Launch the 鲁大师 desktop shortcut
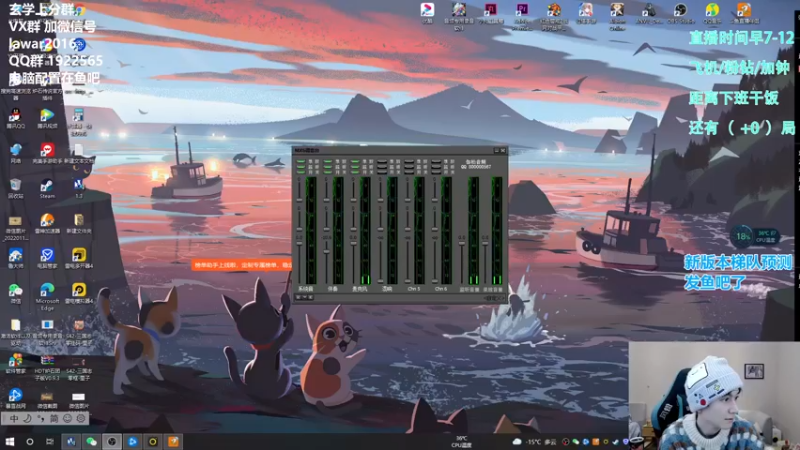Image resolution: width=800 pixels, height=450 pixels. point(15,258)
